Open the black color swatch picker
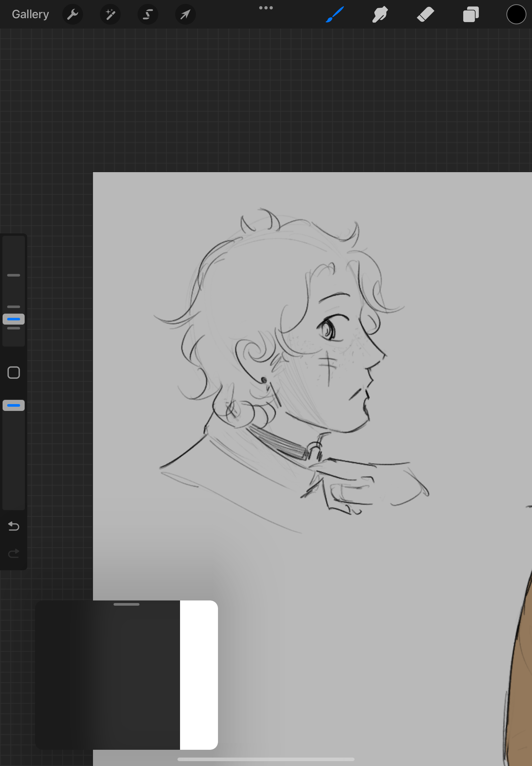Screen dimensions: 532x766 (x=516, y=14)
